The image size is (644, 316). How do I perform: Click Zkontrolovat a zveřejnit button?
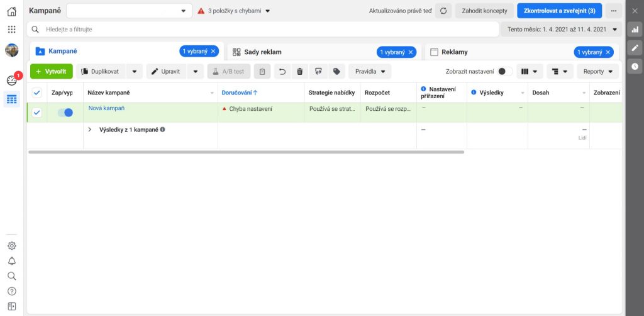click(559, 11)
